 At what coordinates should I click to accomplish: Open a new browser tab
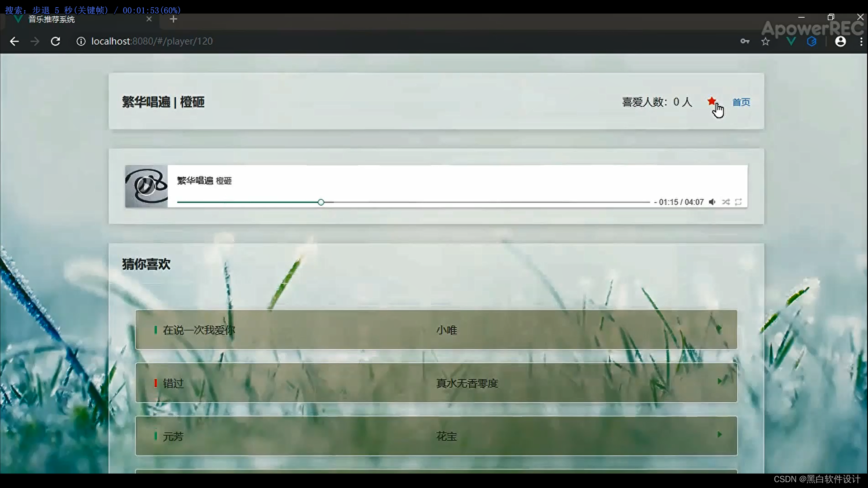coord(173,19)
